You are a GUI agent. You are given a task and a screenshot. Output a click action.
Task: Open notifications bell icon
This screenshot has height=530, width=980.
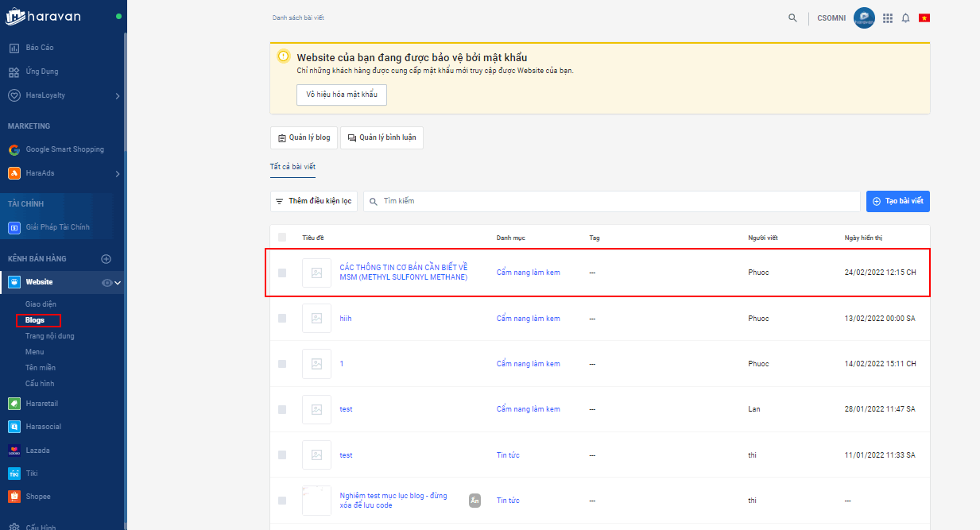(x=905, y=17)
